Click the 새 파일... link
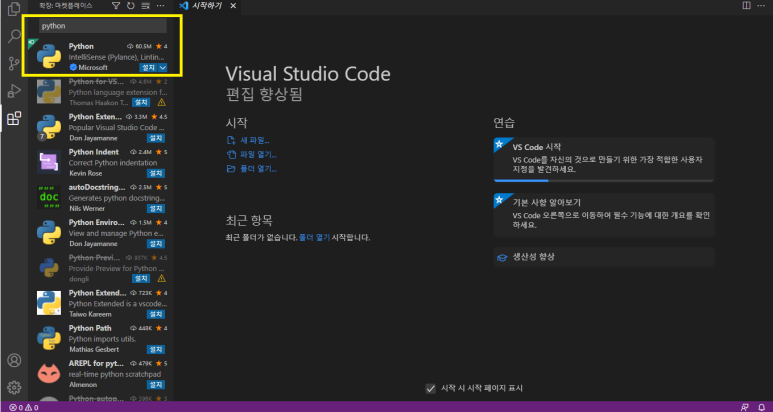773x412 pixels. click(255, 140)
